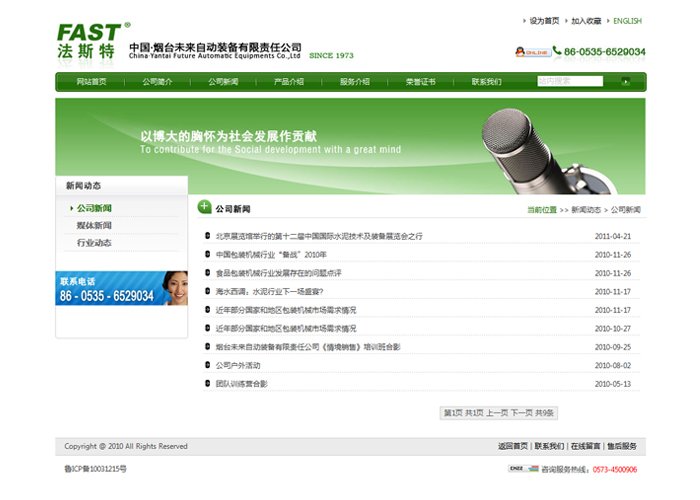700x500 pixels.
Task: Click hotline number 0573-4500906 in footer
Action: pos(615,469)
